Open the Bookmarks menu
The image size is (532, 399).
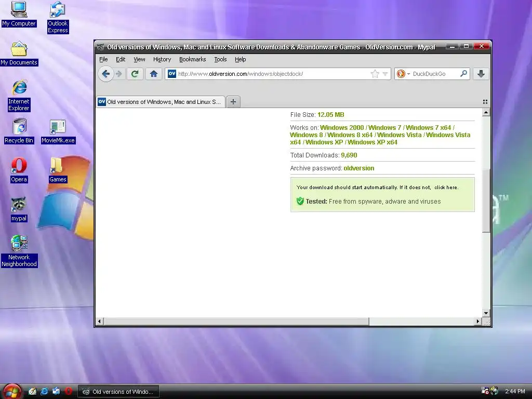click(192, 59)
